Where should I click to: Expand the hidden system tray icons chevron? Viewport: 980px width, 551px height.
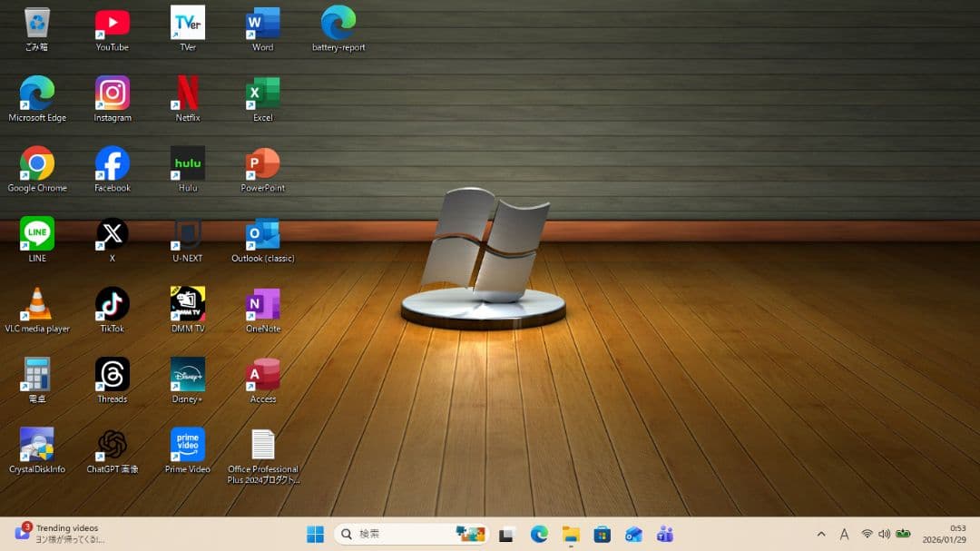[821, 535]
